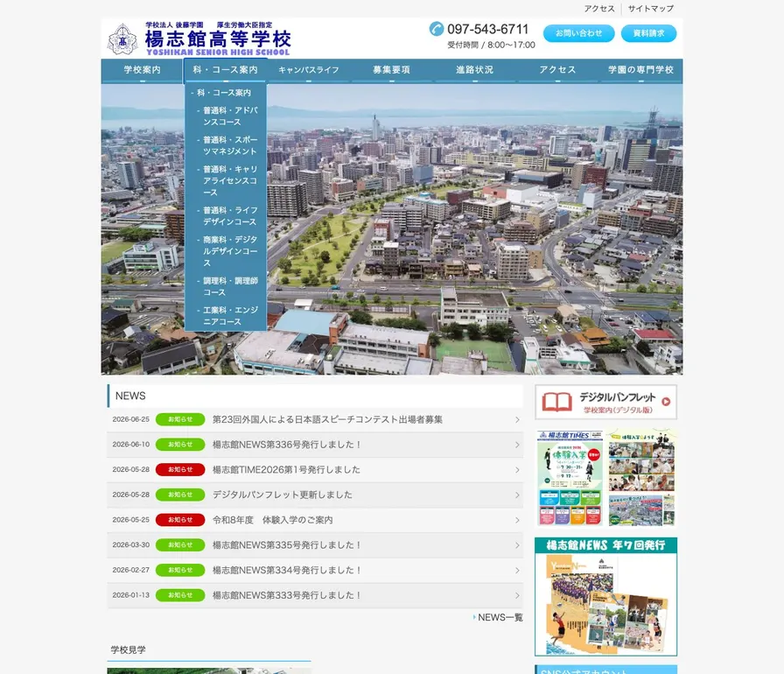Select 科・コース案内 in the dropdown list
Viewport: 784px width, 674px height.
224,93
